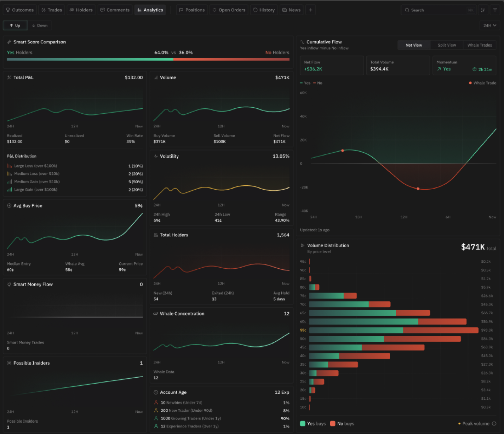Viewport: 504px width, 434px height.
Task: Select the Analytics tab
Action: (x=150, y=10)
